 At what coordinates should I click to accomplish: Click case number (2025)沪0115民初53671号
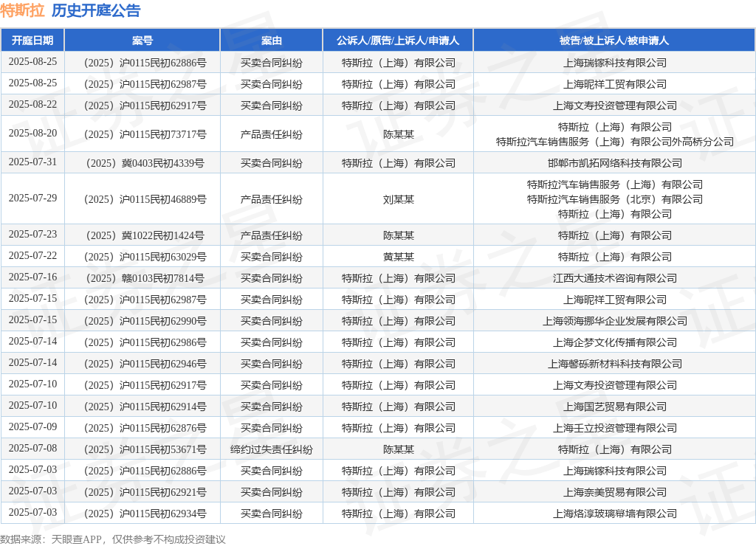tap(145, 449)
